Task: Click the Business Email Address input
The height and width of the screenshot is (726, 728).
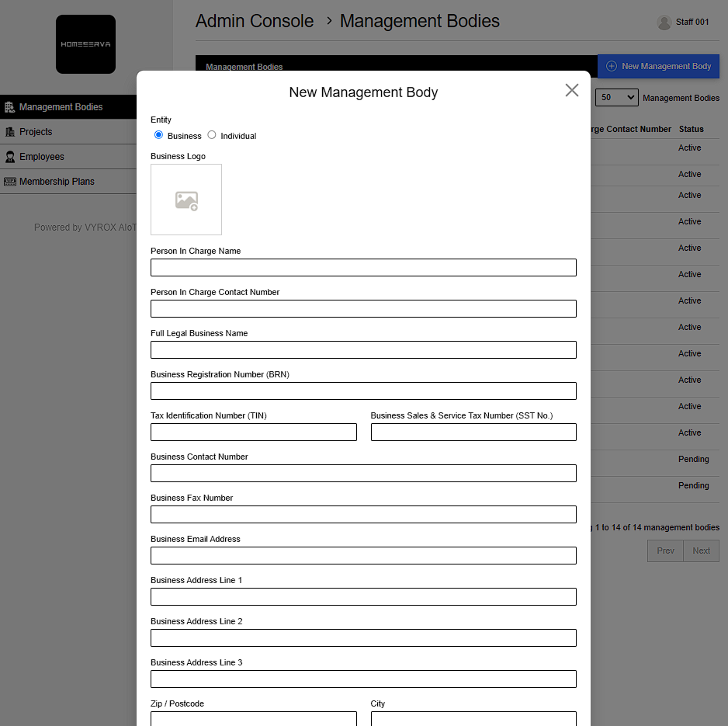Action: click(x=363, y=556)
